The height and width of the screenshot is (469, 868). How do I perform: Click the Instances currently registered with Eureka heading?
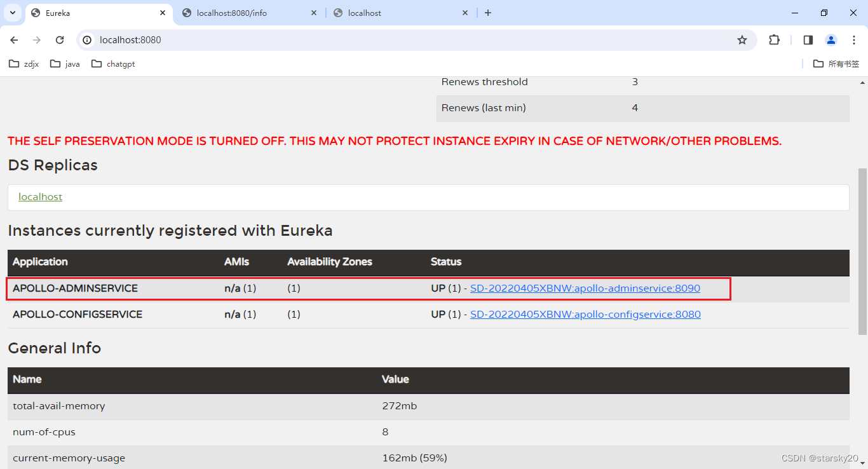pyautogui.click(x=170, y=231)
